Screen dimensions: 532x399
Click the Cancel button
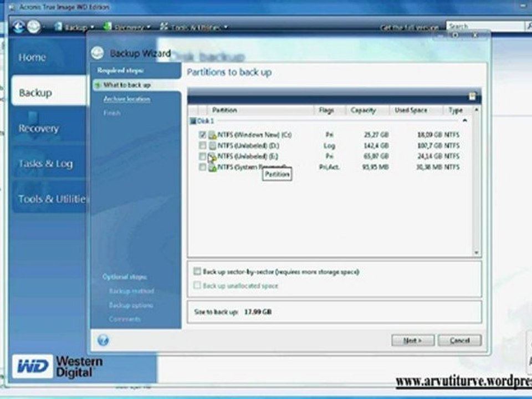pos(460,340)
